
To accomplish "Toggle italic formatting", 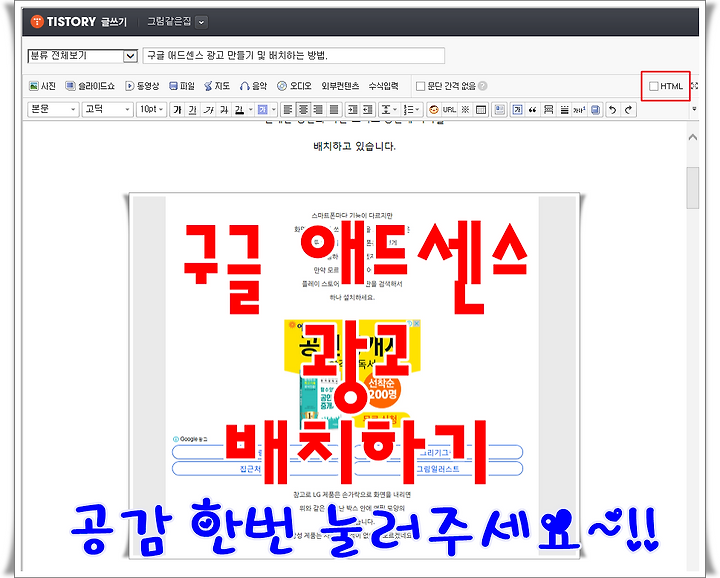I will [x=209, y=110].
